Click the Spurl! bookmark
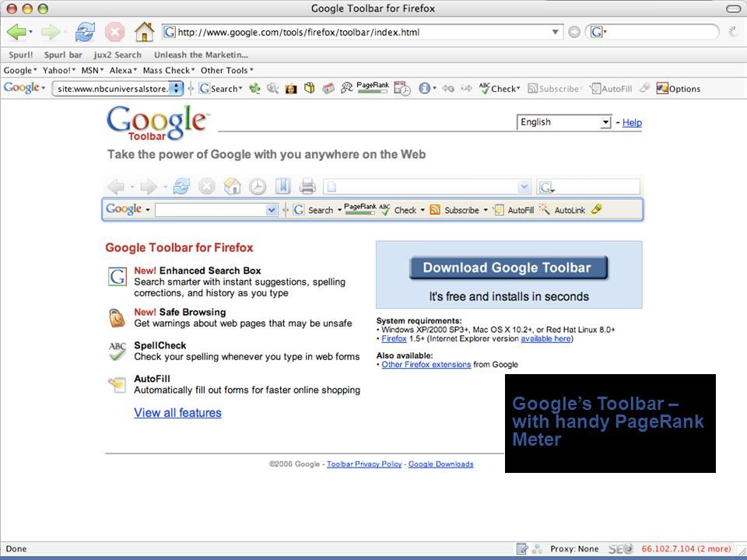 click(21, 54)
